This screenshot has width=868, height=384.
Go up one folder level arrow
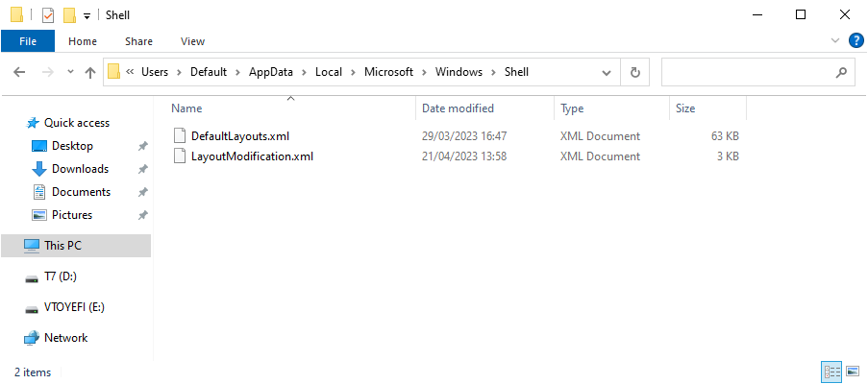[90, 72]
